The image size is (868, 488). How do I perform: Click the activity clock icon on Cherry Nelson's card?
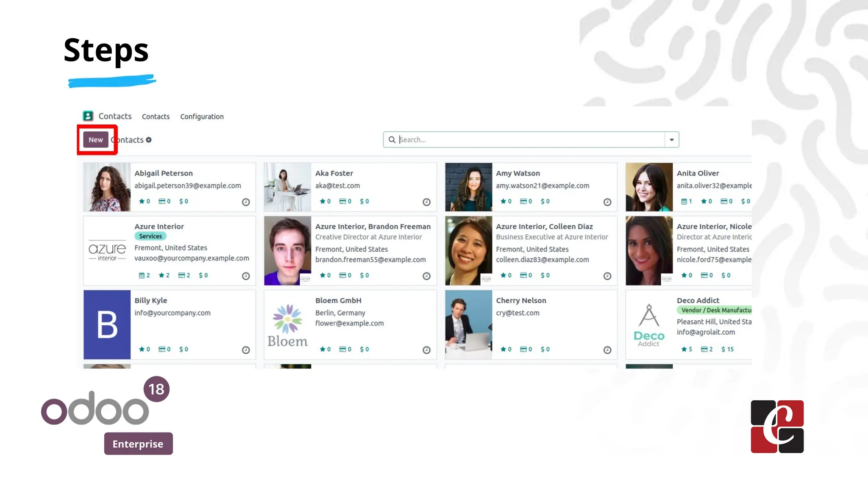pos(607,350)
